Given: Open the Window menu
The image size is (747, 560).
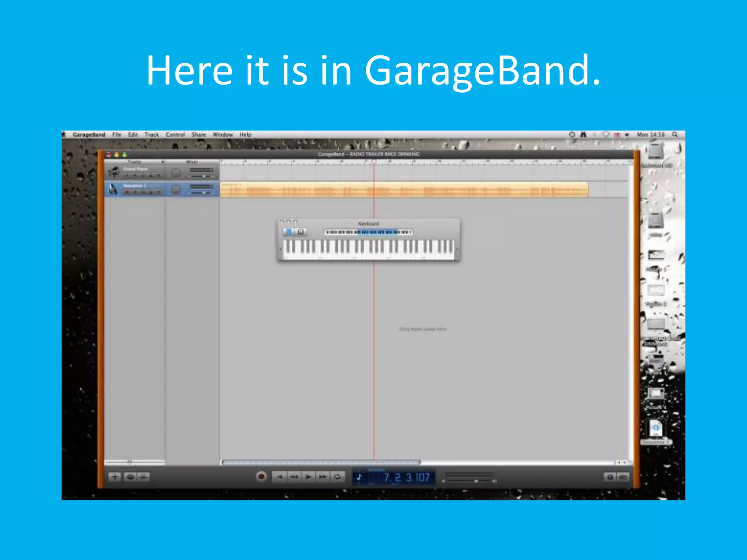Looking at the screenshot, I should (x=222, y=135).
